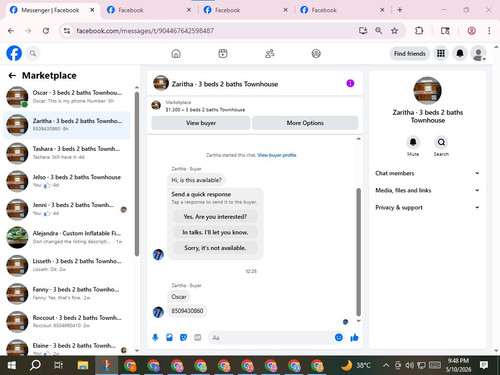This screenshot has height=375, width=500.
Task: Open the Windows Start button
Action: click(11, 365)
